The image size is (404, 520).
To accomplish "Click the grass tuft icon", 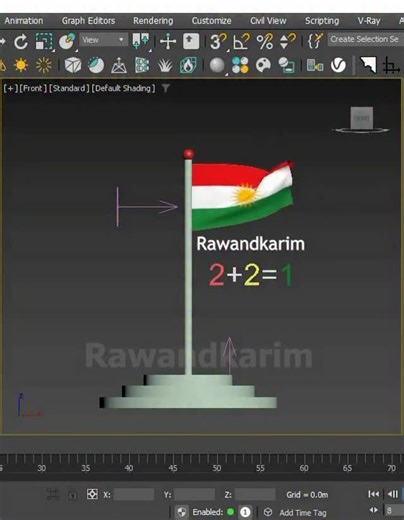I will [165, 65].
